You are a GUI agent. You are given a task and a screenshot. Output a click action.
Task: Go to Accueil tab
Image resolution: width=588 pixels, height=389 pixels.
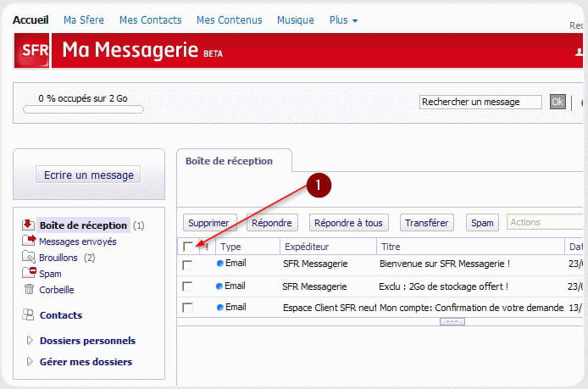(x=31, y=19)
